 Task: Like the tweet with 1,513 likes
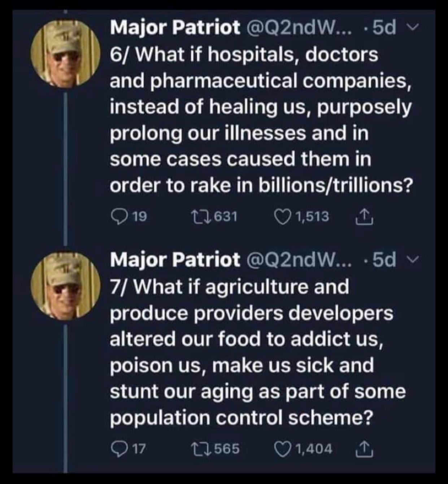(x=283, y=216)
